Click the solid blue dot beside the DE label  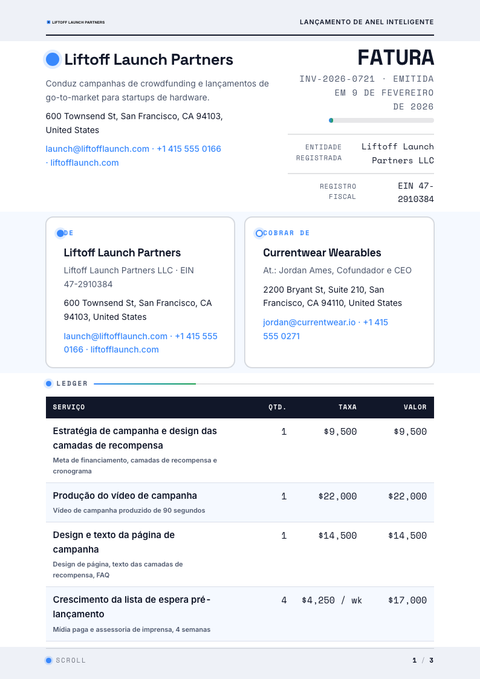[60, 233]
